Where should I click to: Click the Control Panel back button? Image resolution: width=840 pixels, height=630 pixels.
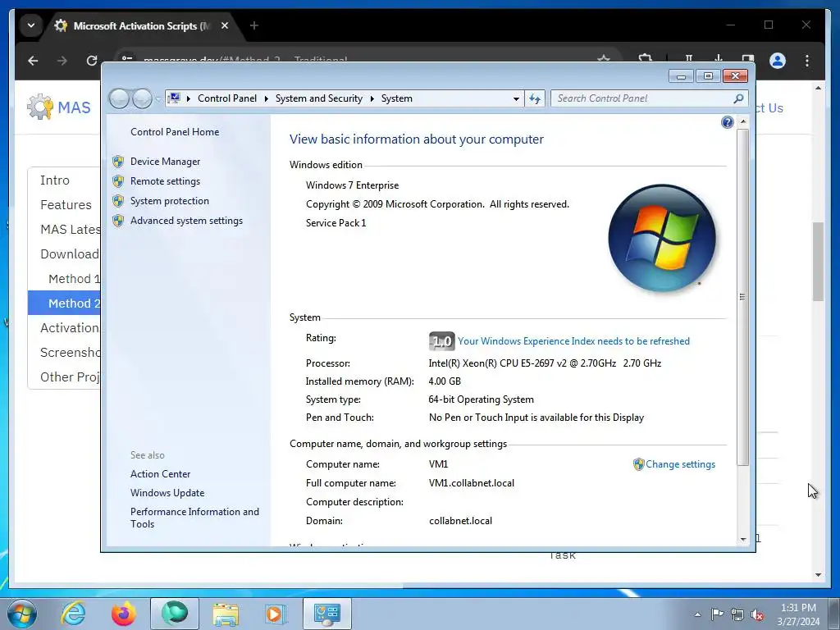[119, 98]
